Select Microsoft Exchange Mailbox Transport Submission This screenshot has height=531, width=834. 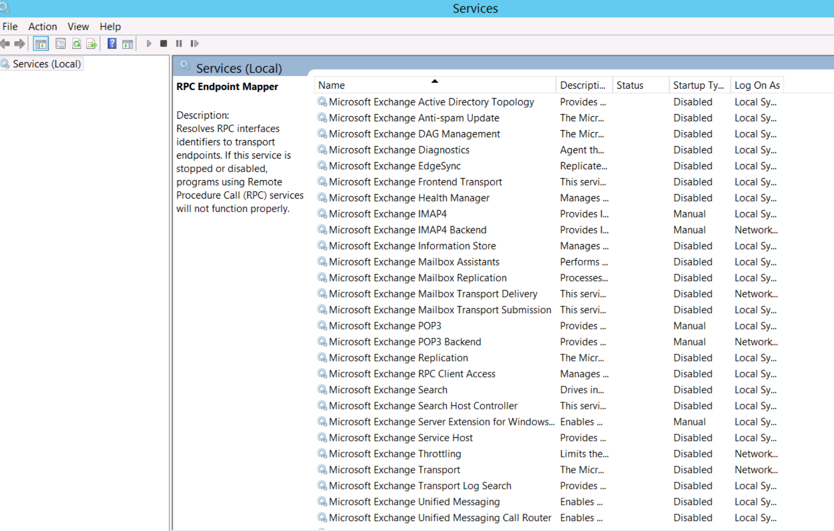(440, 310)
